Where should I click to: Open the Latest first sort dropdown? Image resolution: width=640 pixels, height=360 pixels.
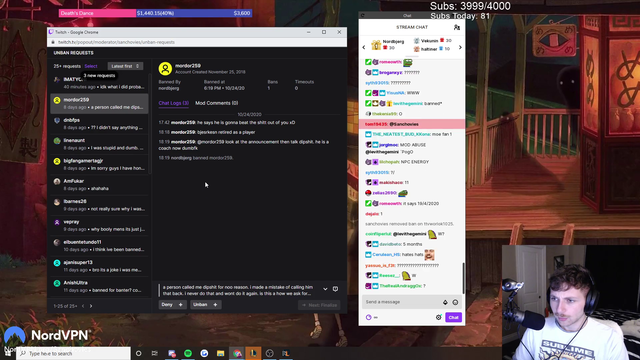tap(125, 66)
